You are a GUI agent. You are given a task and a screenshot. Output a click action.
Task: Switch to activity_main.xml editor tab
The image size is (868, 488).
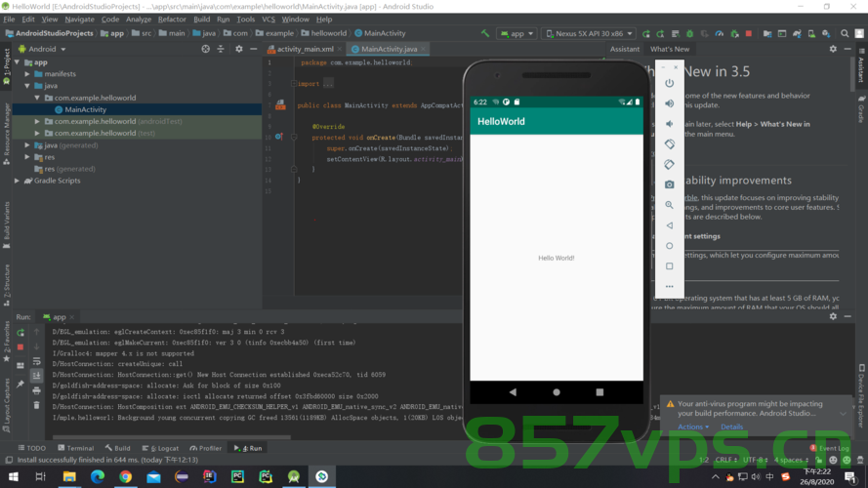coord(305,49)
